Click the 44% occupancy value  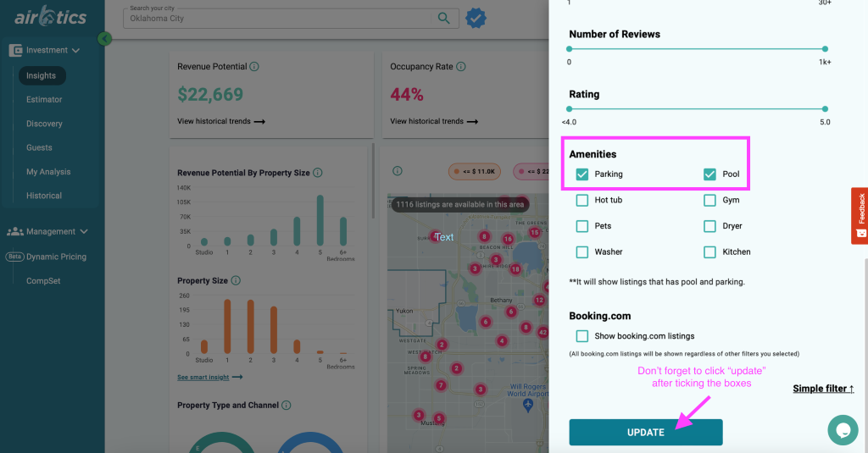point(407,95)
